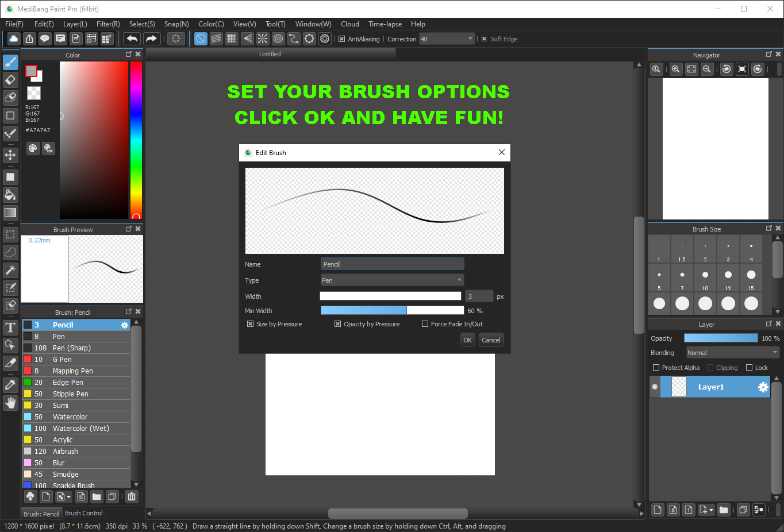Select the Text tool
This screenshot has width=784, height=532.
[x=10, y=327]
